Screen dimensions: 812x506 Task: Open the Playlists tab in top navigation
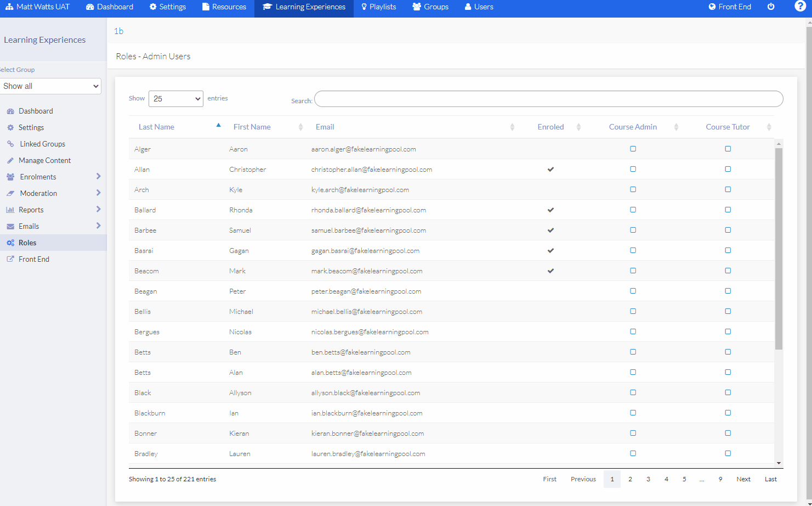coord(378,7)
